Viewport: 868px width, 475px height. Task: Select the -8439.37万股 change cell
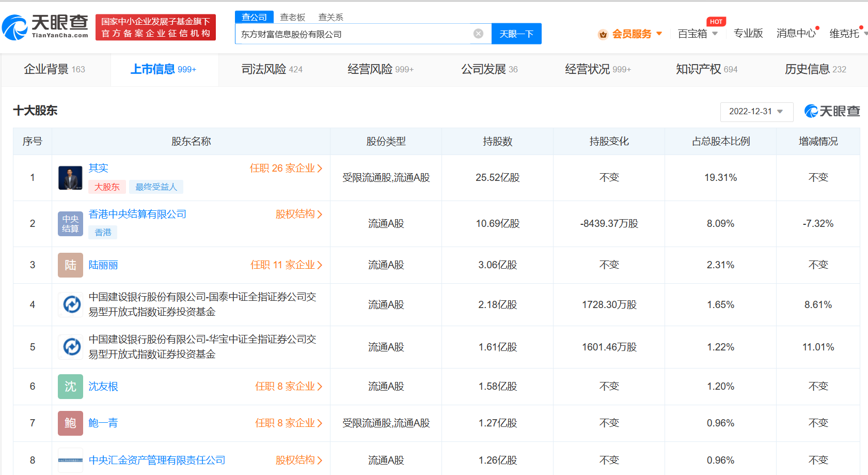(x=609, y=224)
